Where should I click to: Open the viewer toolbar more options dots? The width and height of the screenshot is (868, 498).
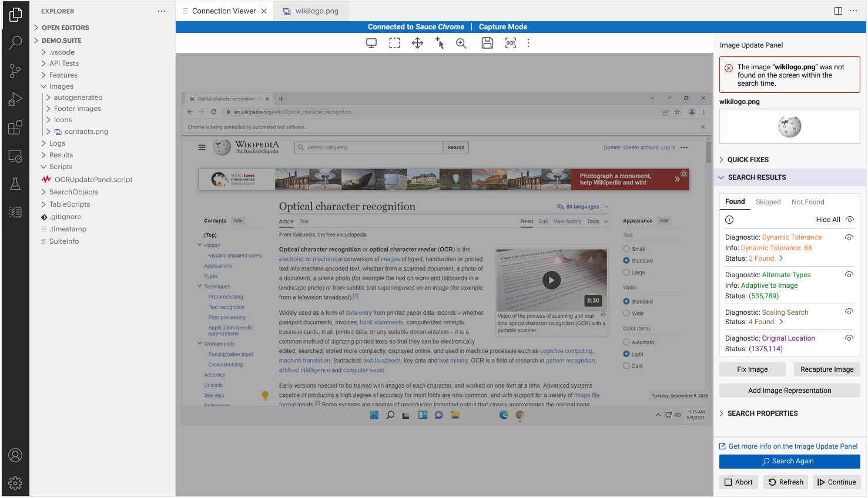coord(528,43)
